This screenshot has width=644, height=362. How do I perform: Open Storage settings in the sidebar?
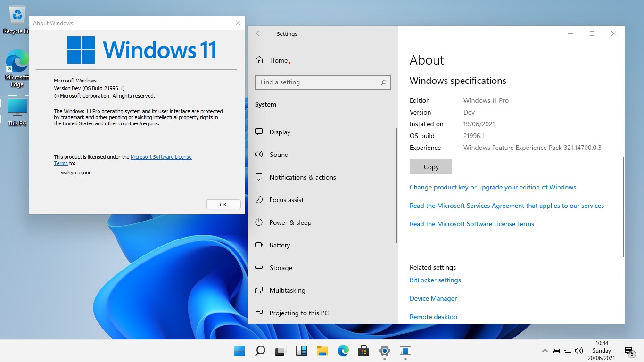click(322, 268)
